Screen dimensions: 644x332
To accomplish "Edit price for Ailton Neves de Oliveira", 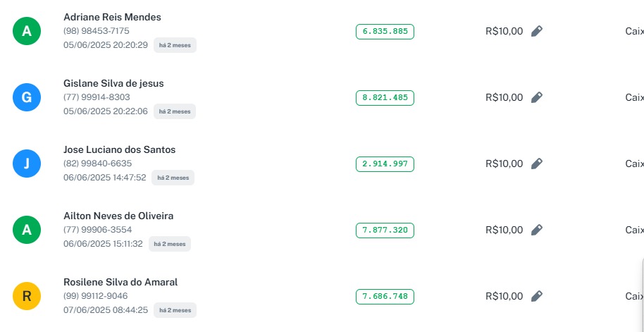I will coord(537,230).
